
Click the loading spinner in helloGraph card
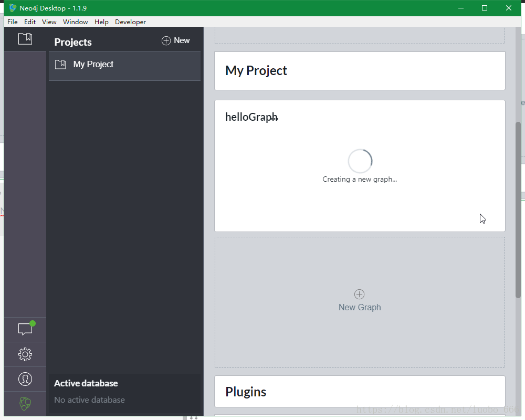coord(360,161)
